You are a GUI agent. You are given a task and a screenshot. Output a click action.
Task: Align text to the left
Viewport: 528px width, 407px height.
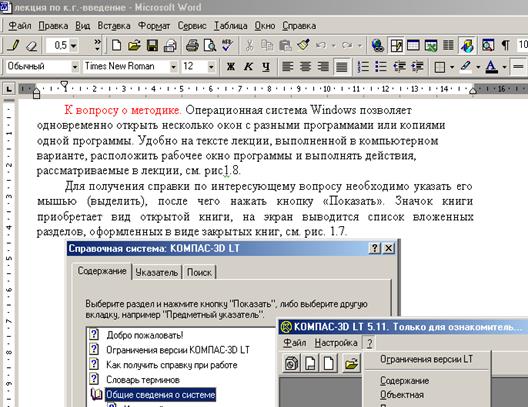coord(287,67)
